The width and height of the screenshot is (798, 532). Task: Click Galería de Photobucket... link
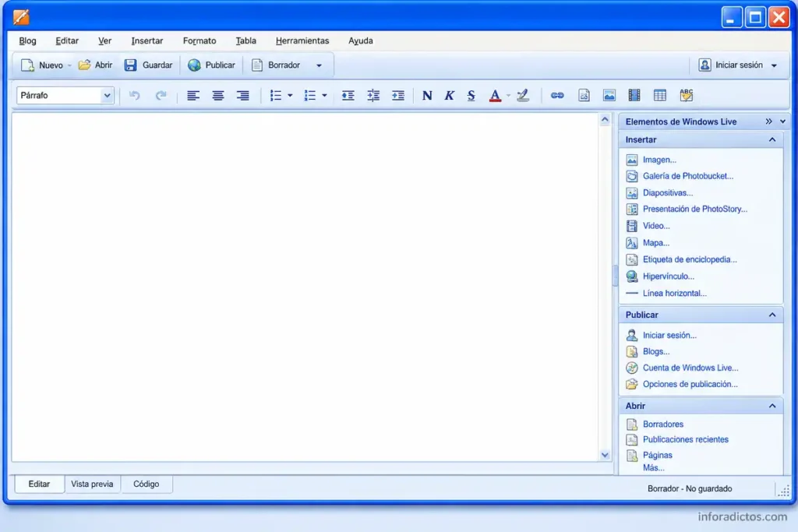(688, 176)
